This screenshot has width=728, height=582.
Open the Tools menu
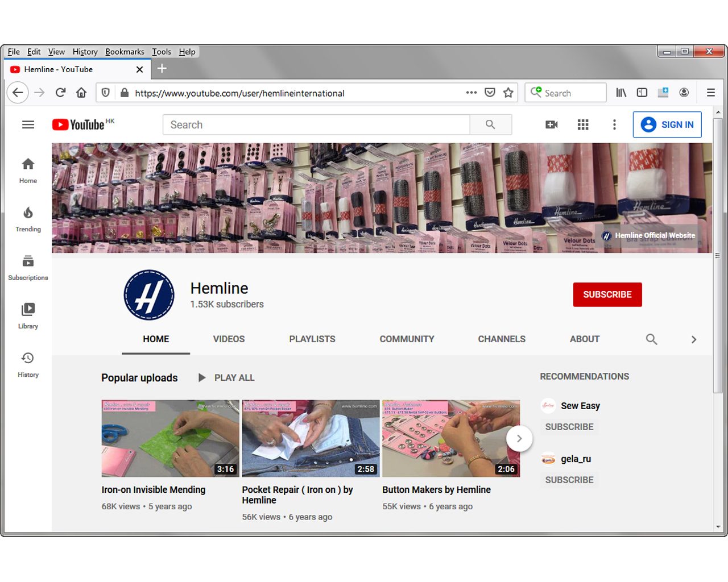(162, 52)
